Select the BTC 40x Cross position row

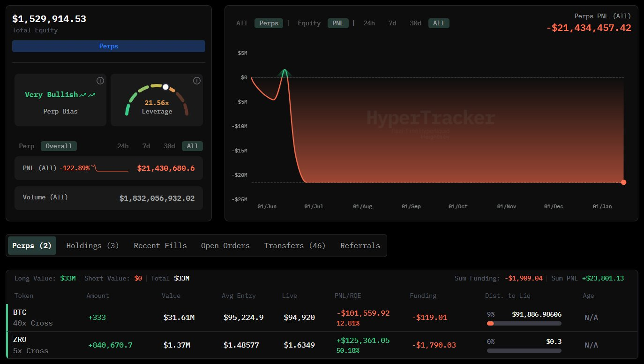tap(33, 318)
